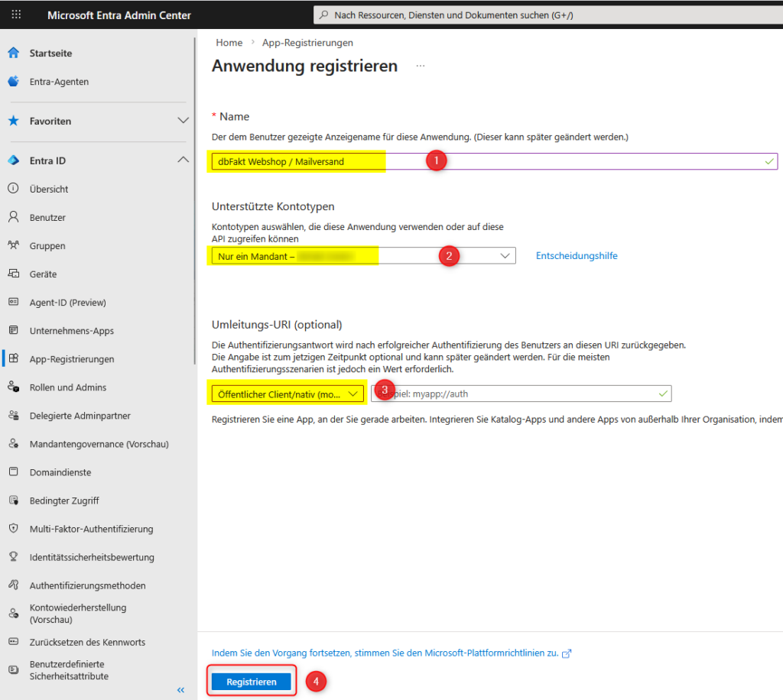Expand the Favoriten section chevron
Image resolution: width=783 pixels, height=700 pixels.
[x=183, y=121]
